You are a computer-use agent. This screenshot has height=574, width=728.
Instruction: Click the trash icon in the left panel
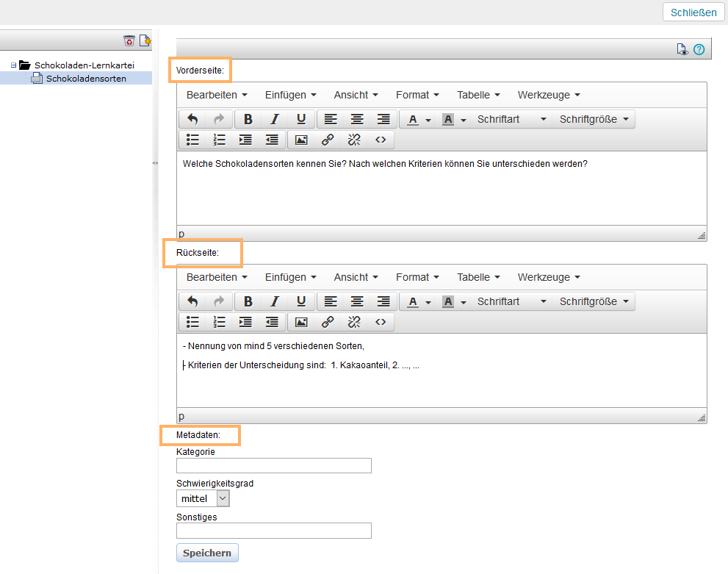coord(129,40)
